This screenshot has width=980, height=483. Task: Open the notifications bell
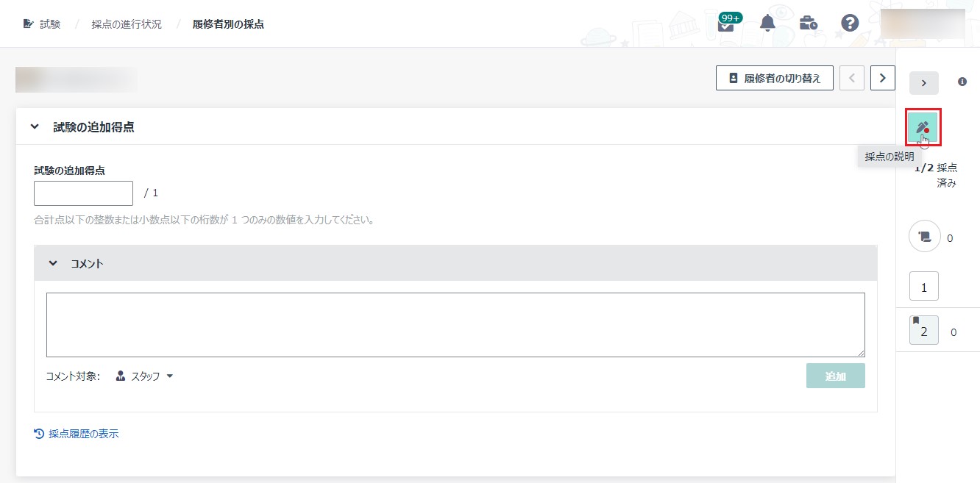click(767, 23)
